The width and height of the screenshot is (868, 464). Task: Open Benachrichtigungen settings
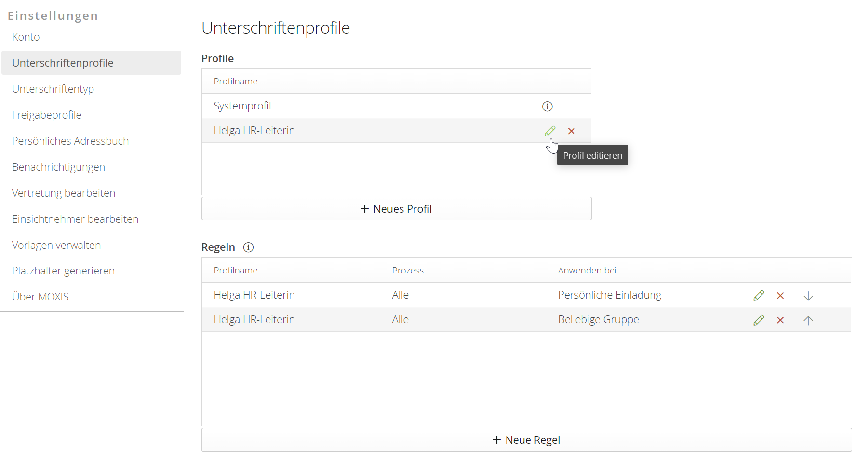58,167
